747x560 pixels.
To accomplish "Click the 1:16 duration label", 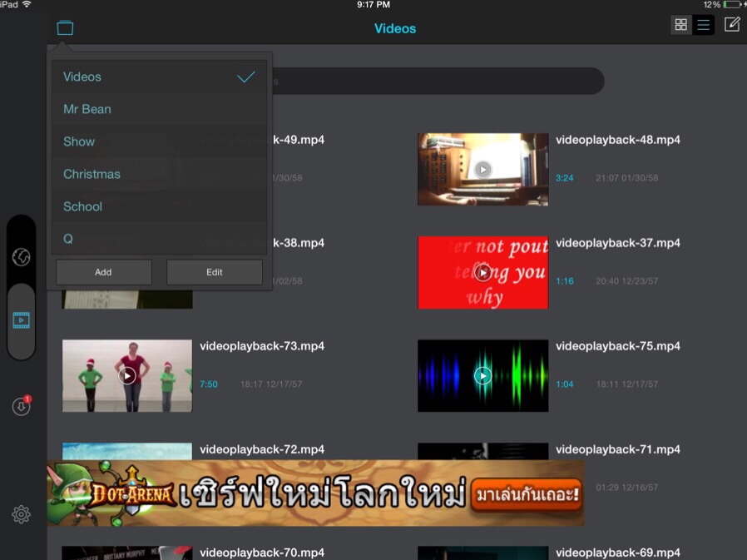I will coord(565,281).
